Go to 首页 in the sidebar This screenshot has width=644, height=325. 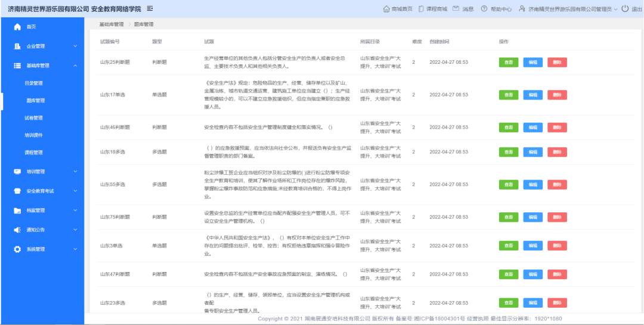[x=31, y=27]
